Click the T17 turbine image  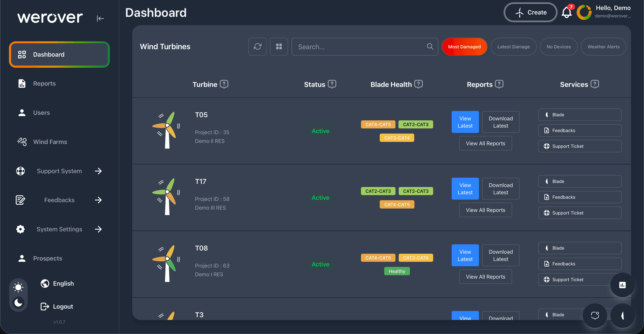click(166, 197)
